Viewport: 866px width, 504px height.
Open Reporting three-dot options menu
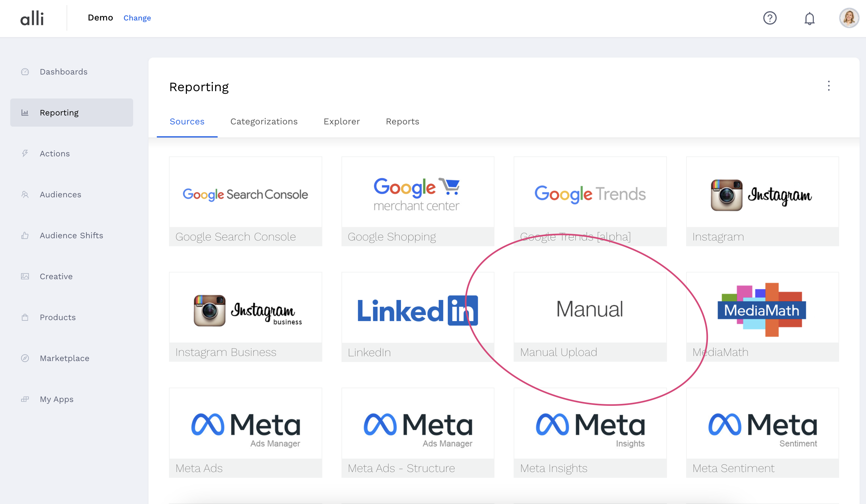pyautogui.click(x=829, y=86)
